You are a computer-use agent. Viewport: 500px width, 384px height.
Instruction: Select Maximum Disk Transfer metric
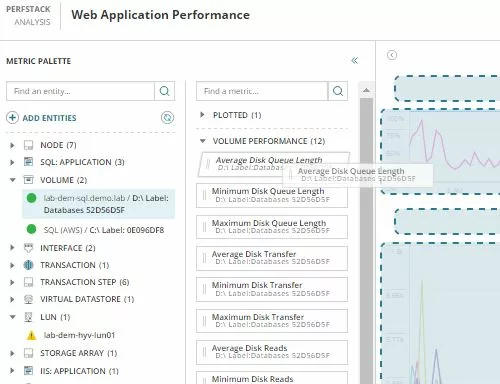tap(272, 321)
